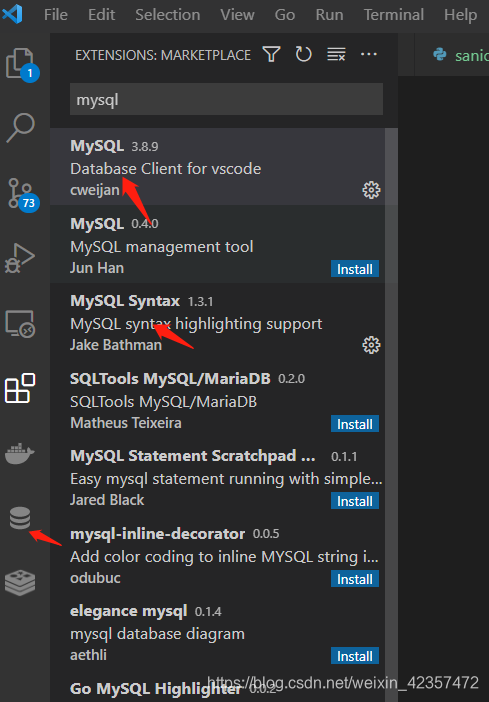Viewport: 489px width, 702px height.
Task: Open the Explorer view in activity bar
Action: (x=21, y=64)
